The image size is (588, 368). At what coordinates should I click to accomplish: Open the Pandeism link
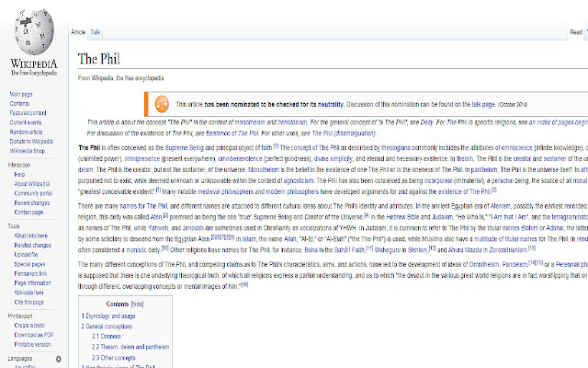tap(514, 264)
